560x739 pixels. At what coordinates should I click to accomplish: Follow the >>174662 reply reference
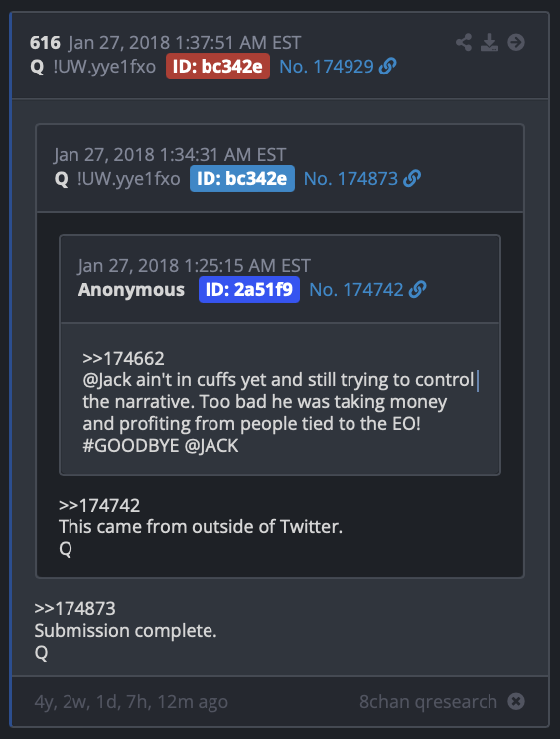(123, 359)
